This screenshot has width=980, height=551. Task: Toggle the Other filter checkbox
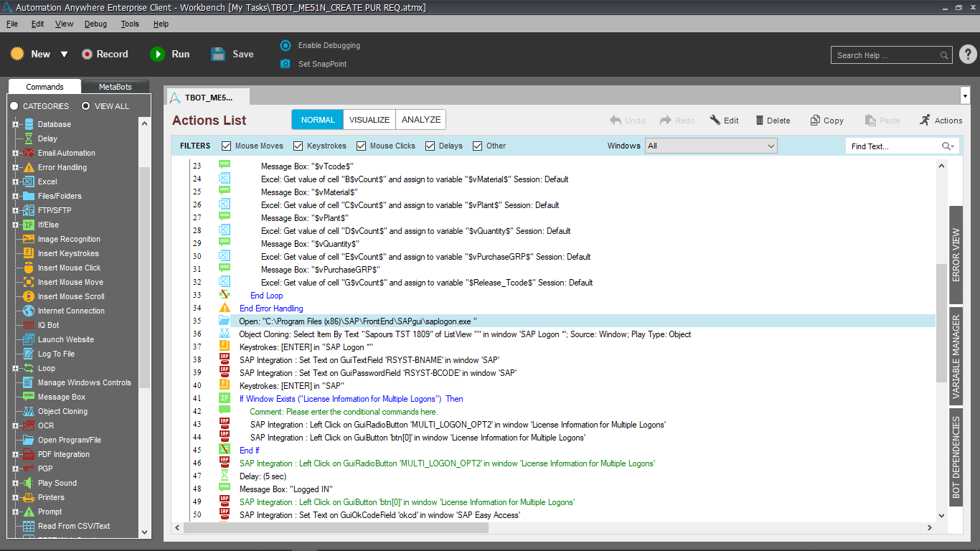tap(478, 146)
